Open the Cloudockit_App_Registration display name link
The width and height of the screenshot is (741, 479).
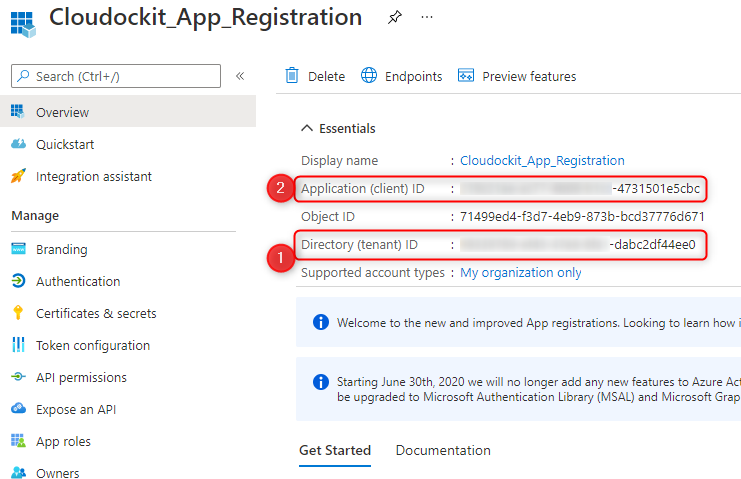(542, 161)
